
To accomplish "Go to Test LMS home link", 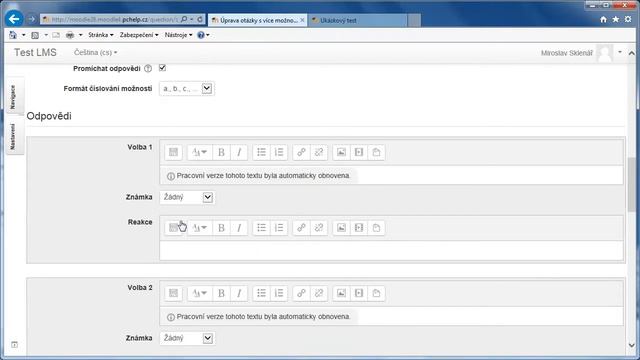I will pyautogui.click(x=35, y=53).
